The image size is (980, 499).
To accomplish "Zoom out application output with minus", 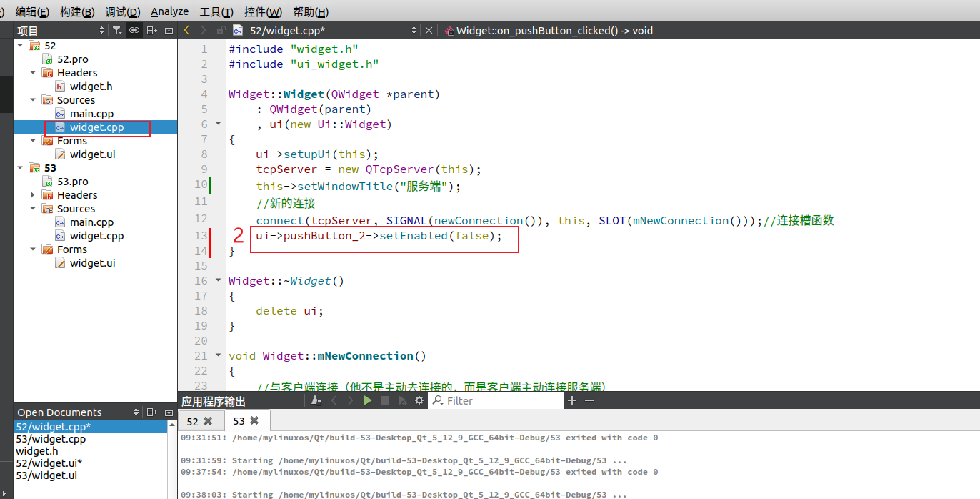I will 589,401.
